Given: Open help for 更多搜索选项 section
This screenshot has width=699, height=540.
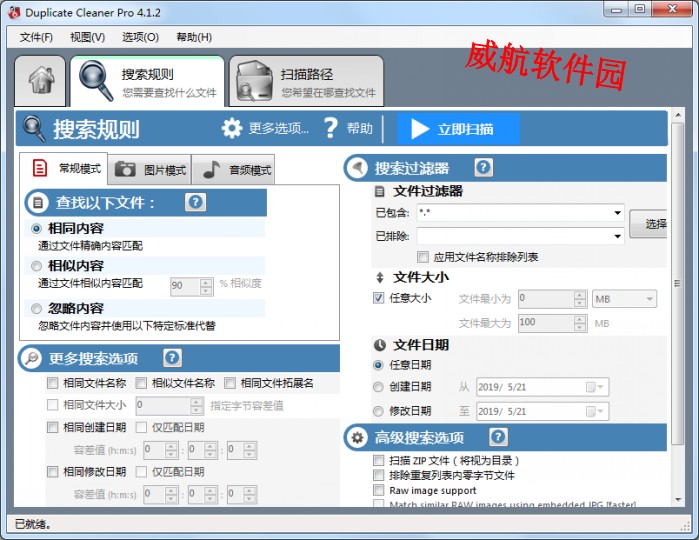Looking at the screenshot, I should pos(173,358).
